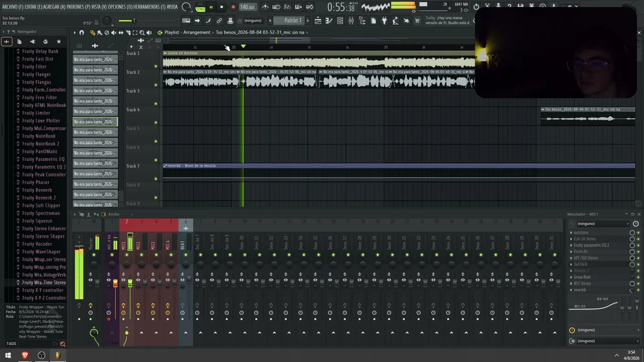The image size is (644, 362).
Task: Mute Track 1 in the playlist
Action: coord(155,66)
